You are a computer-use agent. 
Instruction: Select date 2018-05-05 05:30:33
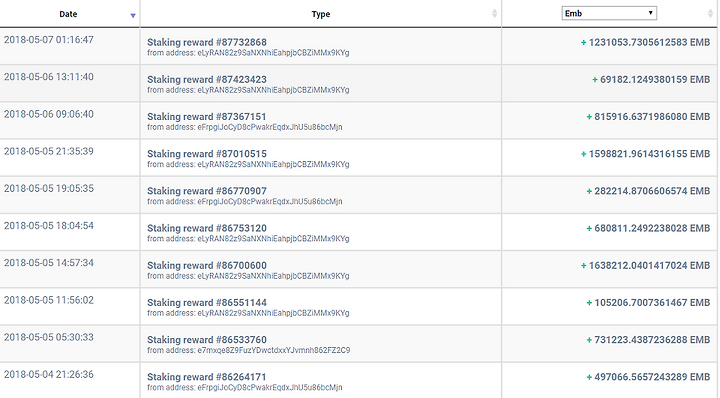pyautogui.click(x=49, y=337)
